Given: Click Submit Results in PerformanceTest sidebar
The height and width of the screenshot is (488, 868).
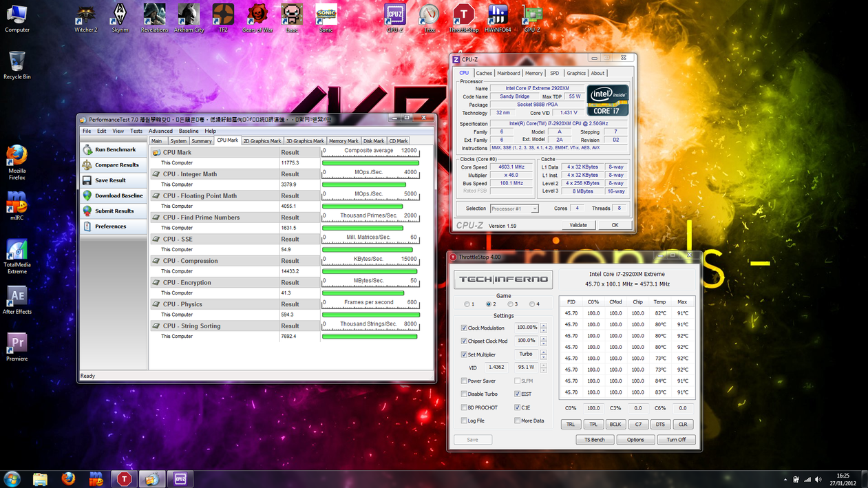Looking at the screenshot, I should tap(114, 211).
